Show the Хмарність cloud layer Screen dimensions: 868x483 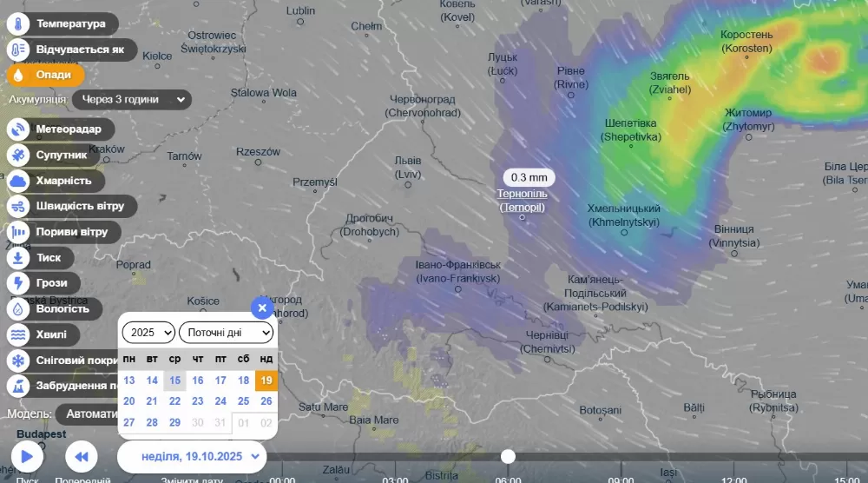coord(18,181)
